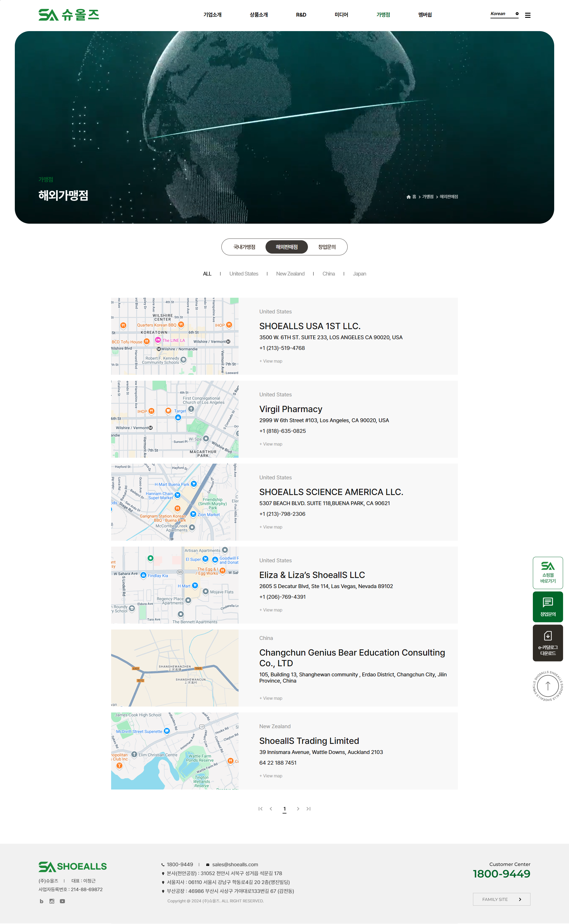Click the envelope icon by sales@shoealls.com
The height and width of the screenshot is (924, 569).
pos(207,864)
